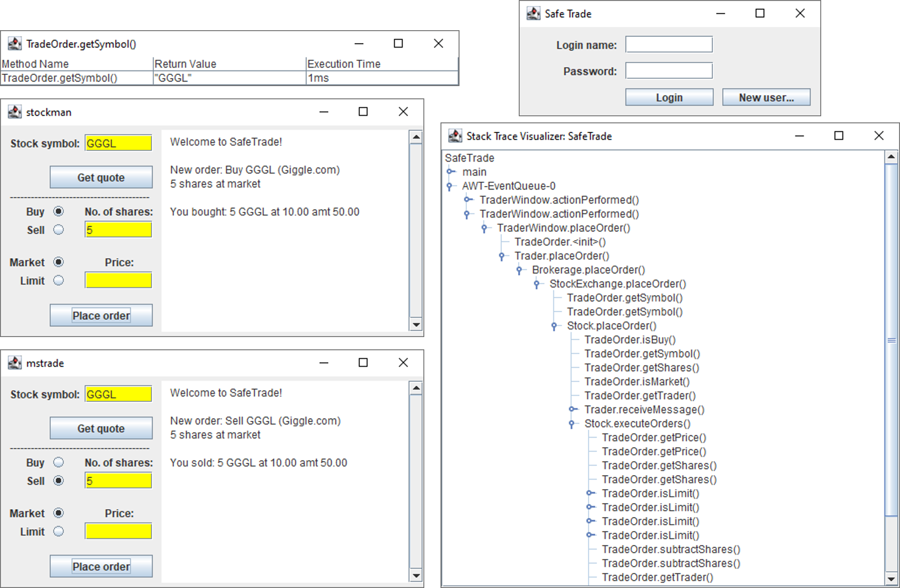This screenshot has height=588, width=900.
Task: Select Market radio button in stockman window
Action: point(59,262)
